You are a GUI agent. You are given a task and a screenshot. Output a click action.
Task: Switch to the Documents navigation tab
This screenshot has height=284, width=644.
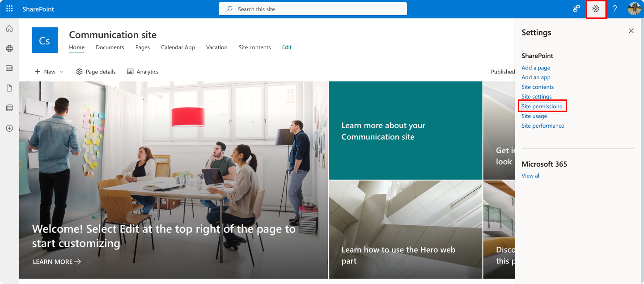(x=110, y=47)
